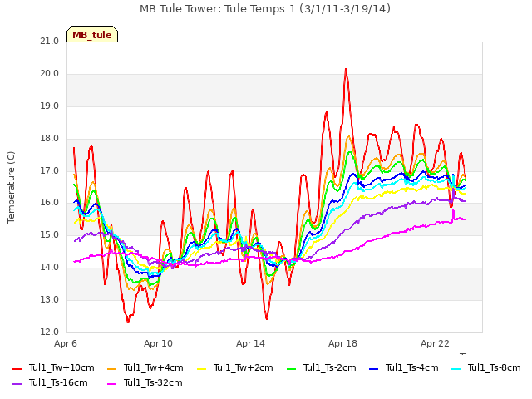Screen dimensions: 532x399
Task: Select the Tul1_Tw+10cm legend entry
Action: 53,367
